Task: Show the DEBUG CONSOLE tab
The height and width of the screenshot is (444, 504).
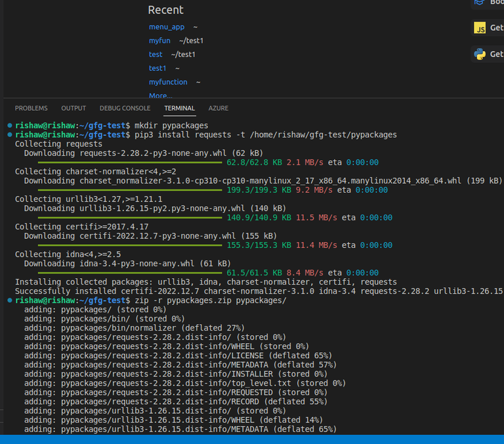Action: [x=125, y=108]
